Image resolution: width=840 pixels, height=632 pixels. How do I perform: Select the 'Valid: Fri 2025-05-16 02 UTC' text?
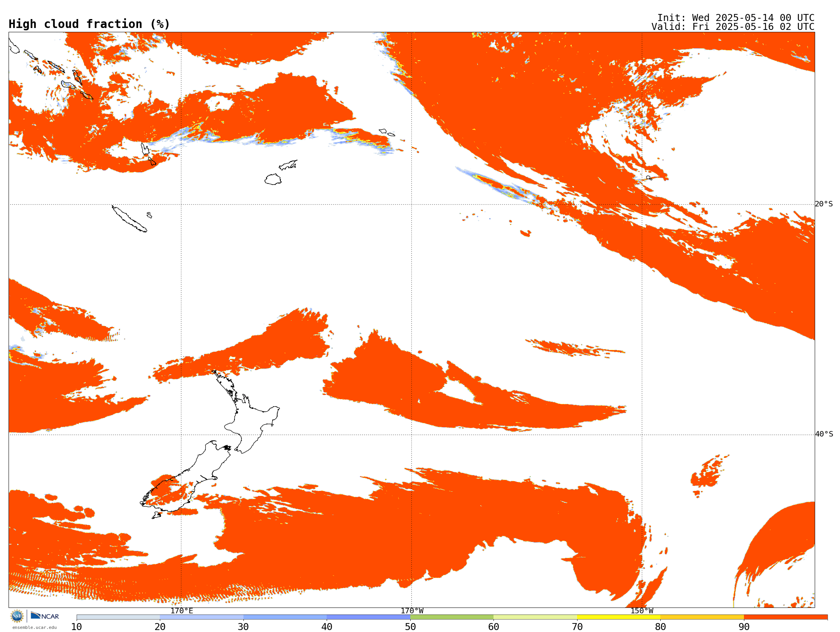[x=733, y=27]
